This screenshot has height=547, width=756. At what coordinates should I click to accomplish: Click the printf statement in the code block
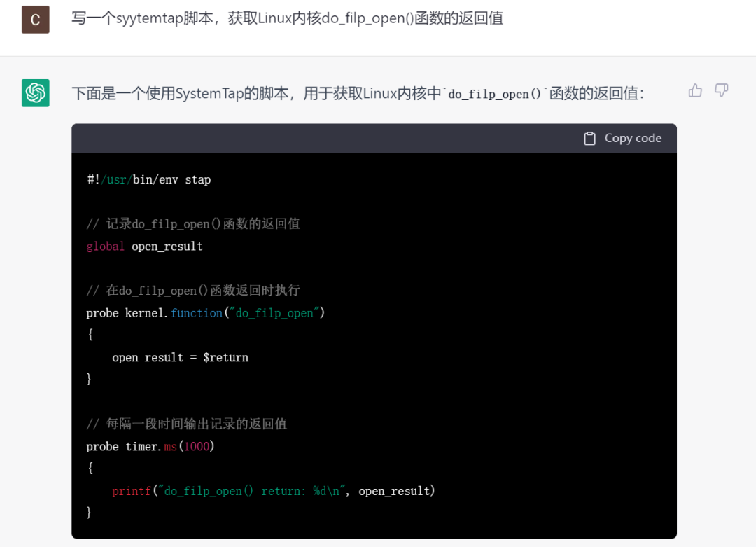click(273, 491)
